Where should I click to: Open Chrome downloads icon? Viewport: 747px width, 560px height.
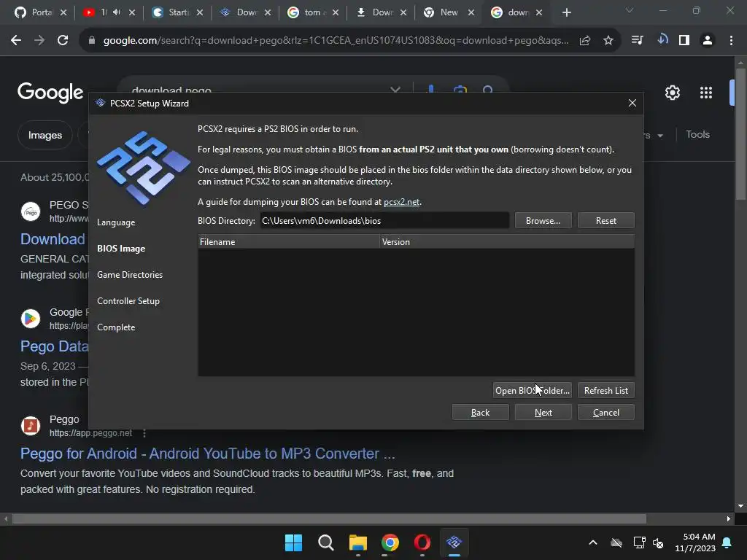(x=662, y=40)
